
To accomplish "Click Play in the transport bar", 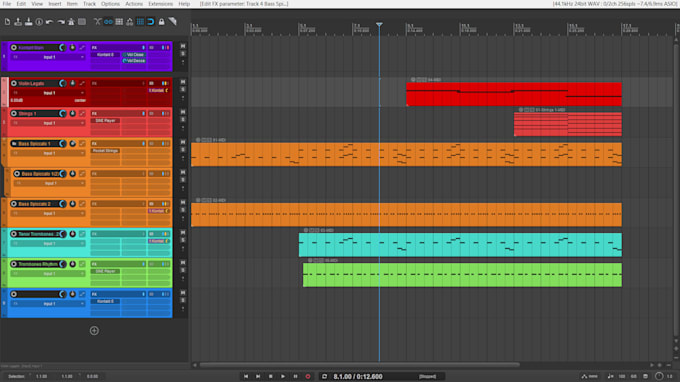I will pyautogui.click(x=283, y=376).
